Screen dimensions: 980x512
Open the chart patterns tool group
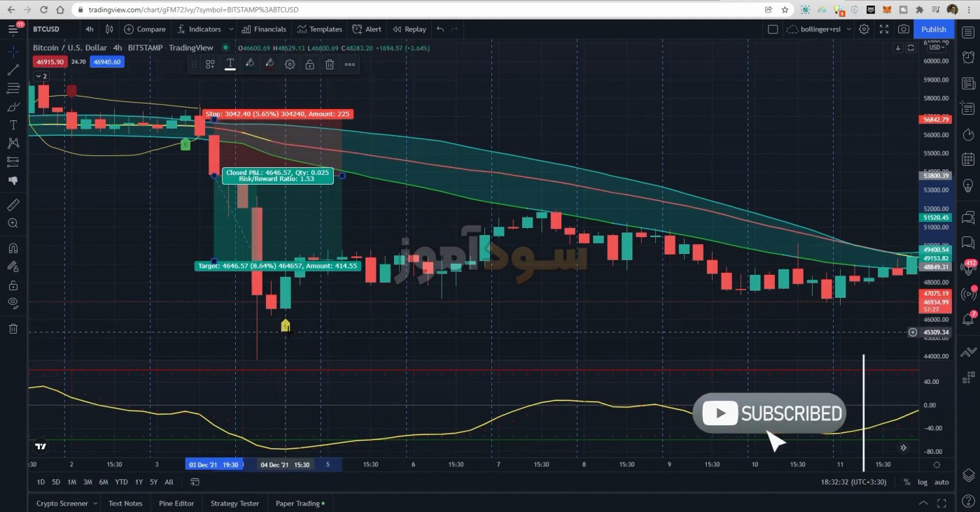tap(13, 143)
